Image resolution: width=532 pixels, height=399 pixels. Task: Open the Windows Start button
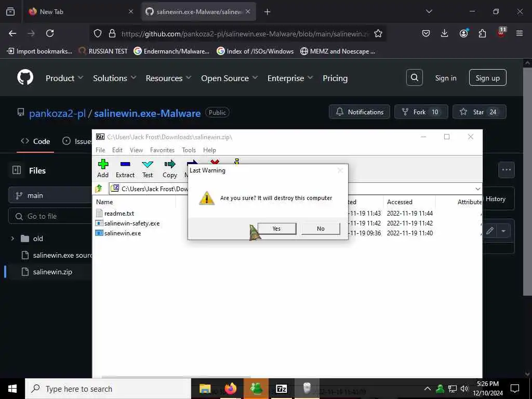pyautogui.click(x=12, y=389)
